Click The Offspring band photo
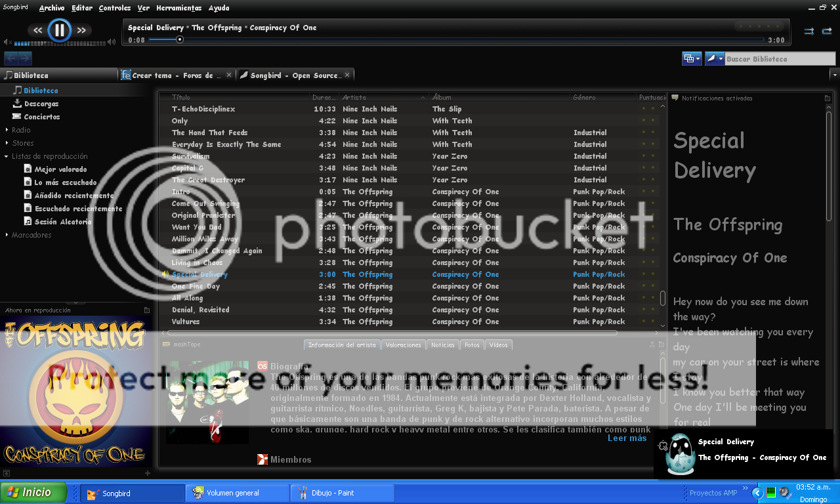 pos(207,402)
